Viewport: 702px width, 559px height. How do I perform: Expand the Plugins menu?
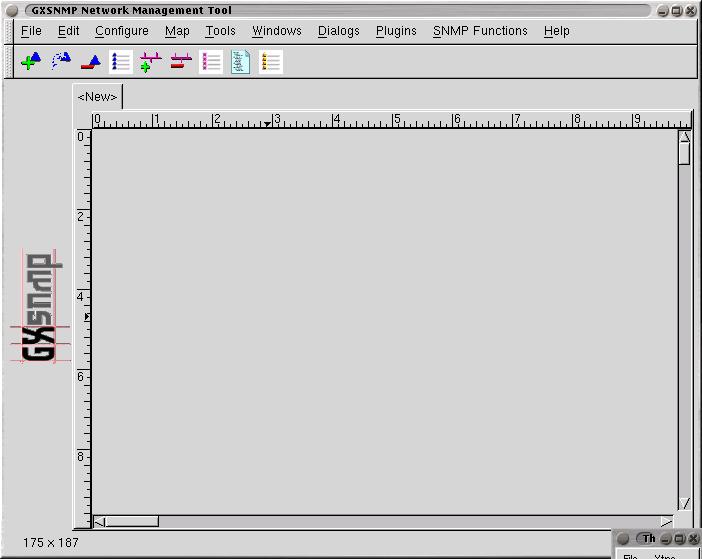coord(396,31)
